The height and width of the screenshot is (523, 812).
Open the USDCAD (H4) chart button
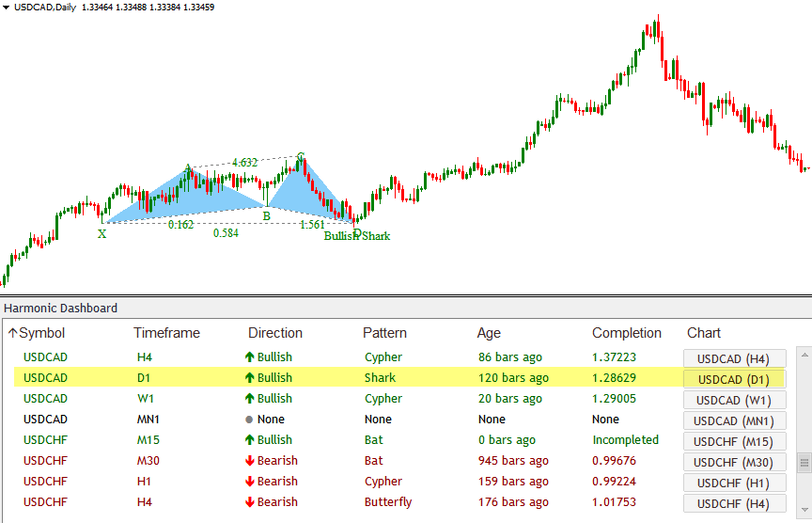(x=734, y=358)
